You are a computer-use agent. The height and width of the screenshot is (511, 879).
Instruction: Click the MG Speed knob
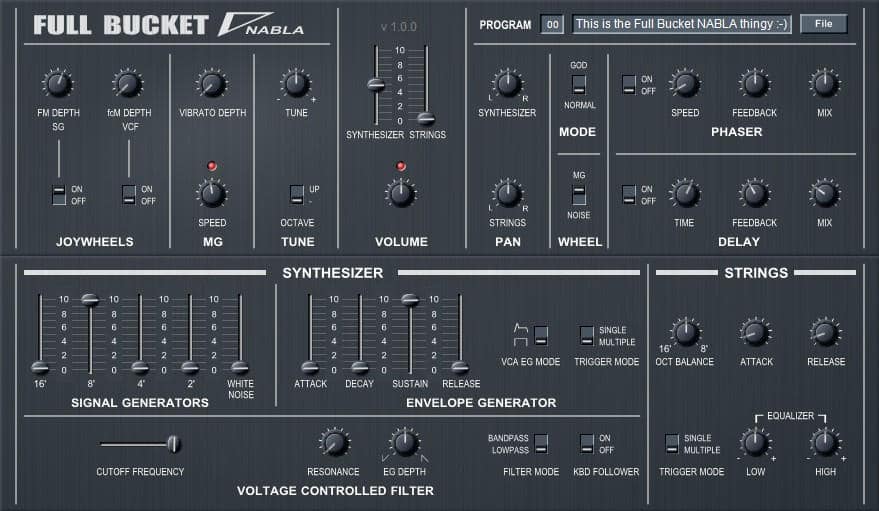click(211, 194)
